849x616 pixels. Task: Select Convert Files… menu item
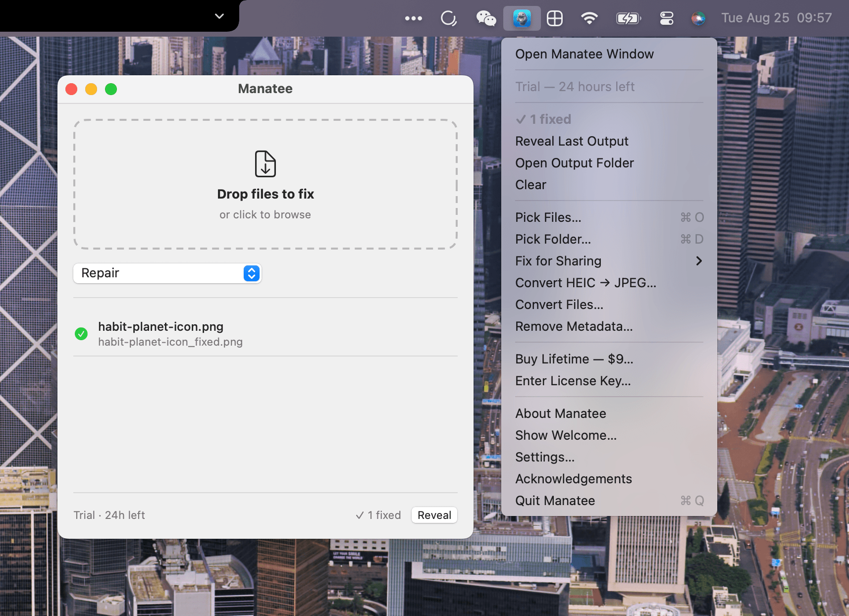(609, 305)
